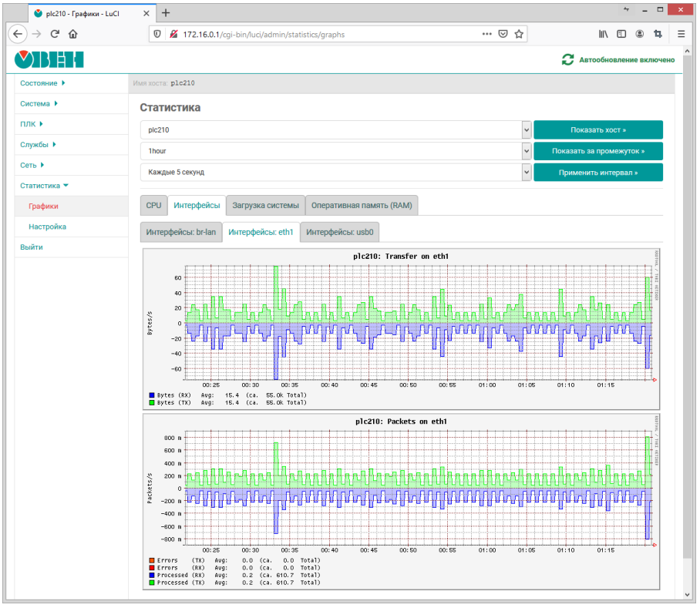Image resolution: width=700 pixels, height=608 pixels.
Task: Click the page actions three-dots icon
Action: tap(486, 34)
